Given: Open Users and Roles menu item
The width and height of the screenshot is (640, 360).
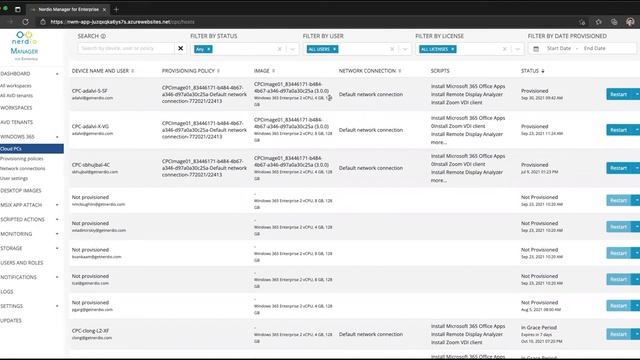Looking at the screenshot, I should pos(22,263).
